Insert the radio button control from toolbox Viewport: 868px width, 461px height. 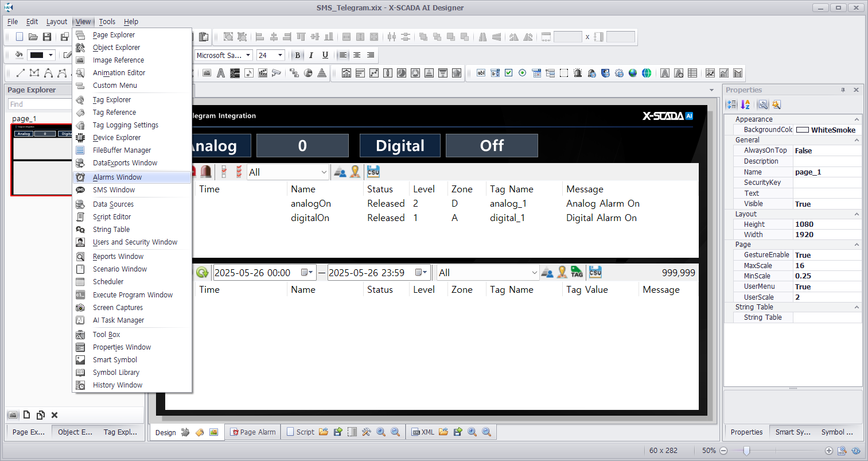(523, 73)
